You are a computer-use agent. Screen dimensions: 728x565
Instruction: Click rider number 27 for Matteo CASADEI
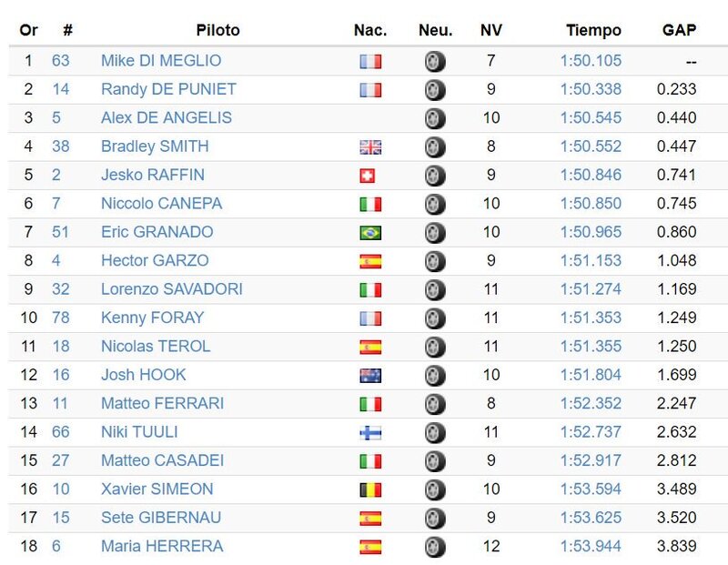click(60, 460)
